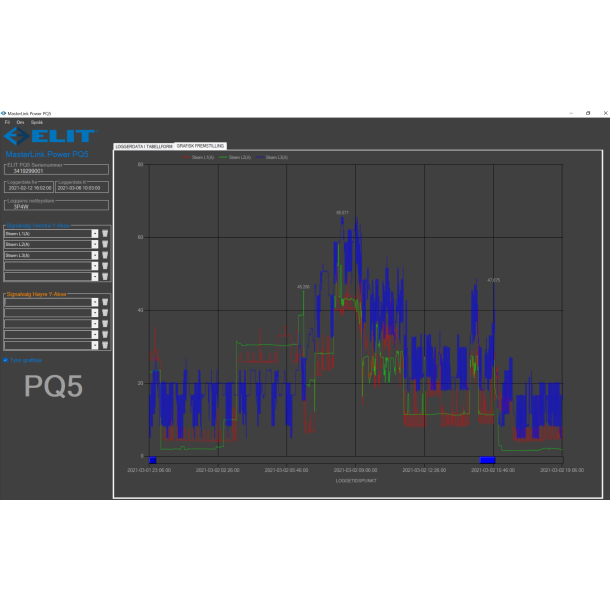Open third right Y-axis signal dropdown

click(95, 324)
